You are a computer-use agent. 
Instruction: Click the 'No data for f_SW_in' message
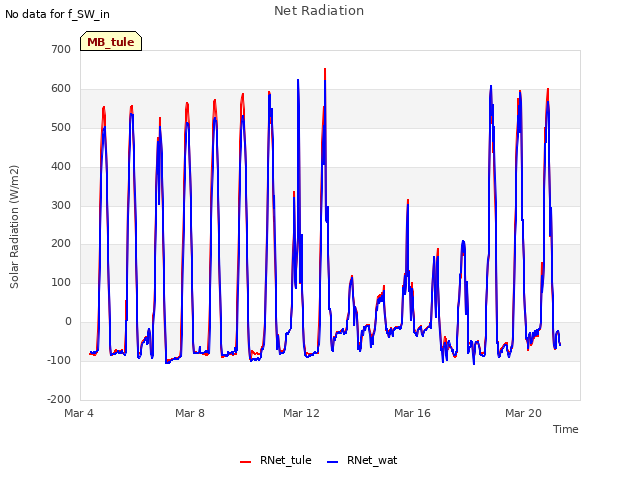pyautogui.click(x=57, y=14)
